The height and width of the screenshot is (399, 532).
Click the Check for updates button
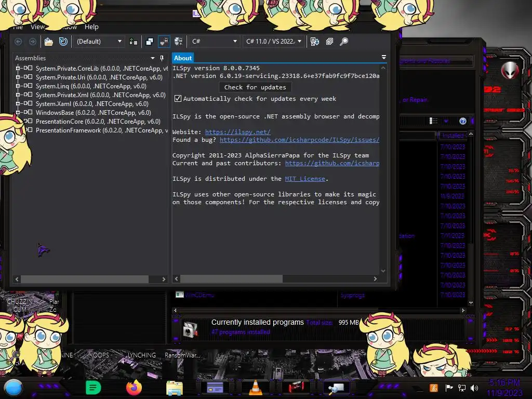coord(255,87)
